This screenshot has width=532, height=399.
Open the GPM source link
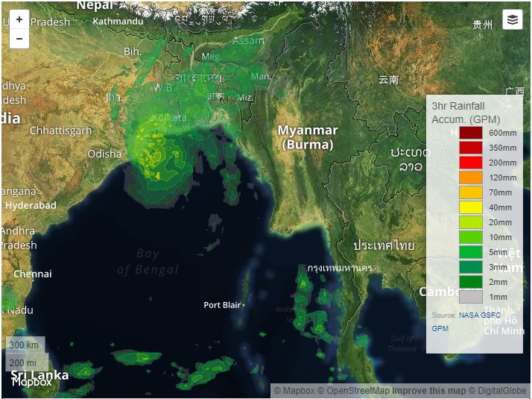[440, 329]
